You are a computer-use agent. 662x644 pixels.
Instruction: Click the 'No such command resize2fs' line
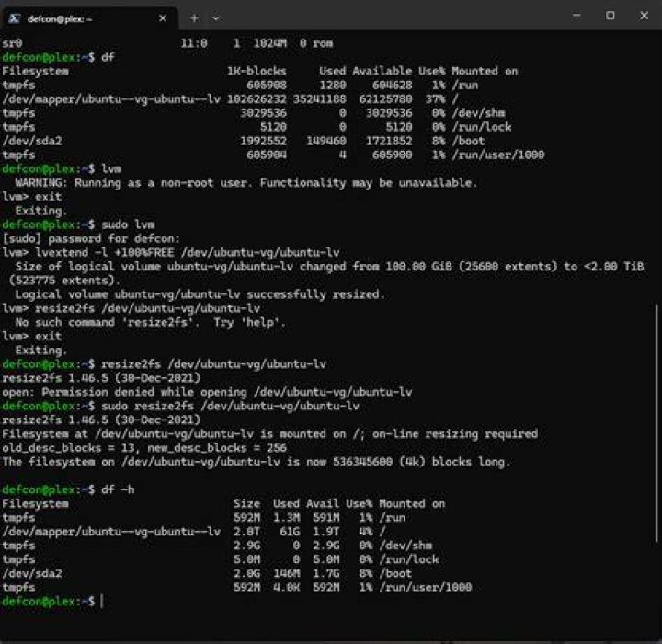point(150,322)
